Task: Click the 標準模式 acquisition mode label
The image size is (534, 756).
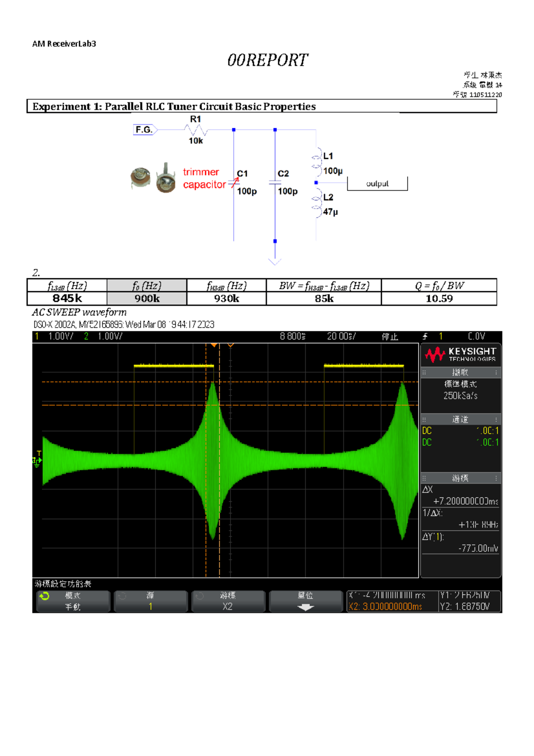Action: (461, 384)
